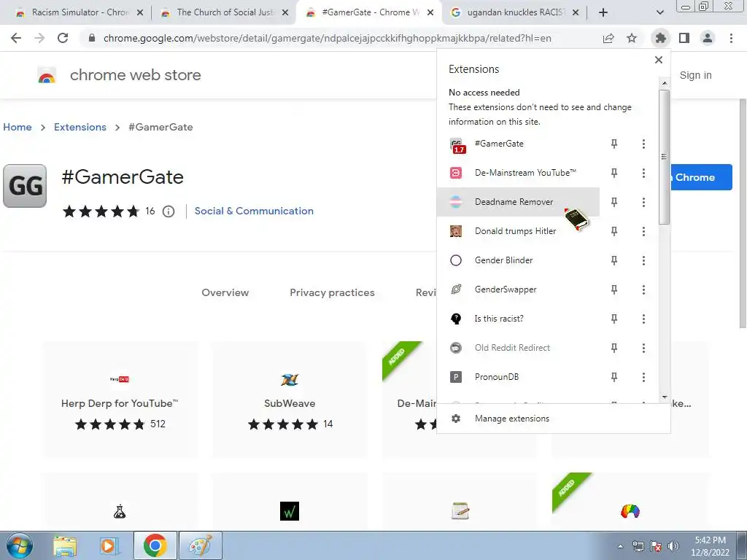The width and height of the screenshot is (747, 560).
Task: Pin the PronounDB extension
Action: click(x=614, y=377)
